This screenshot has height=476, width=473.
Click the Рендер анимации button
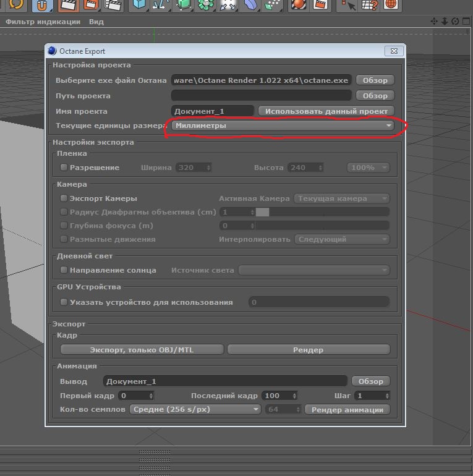(347, 409)
